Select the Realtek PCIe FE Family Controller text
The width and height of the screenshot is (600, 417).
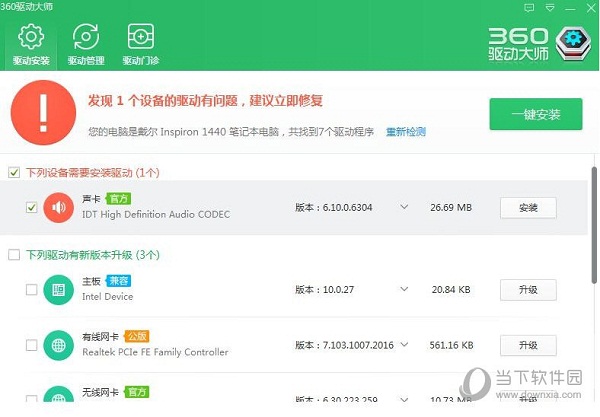155,352
